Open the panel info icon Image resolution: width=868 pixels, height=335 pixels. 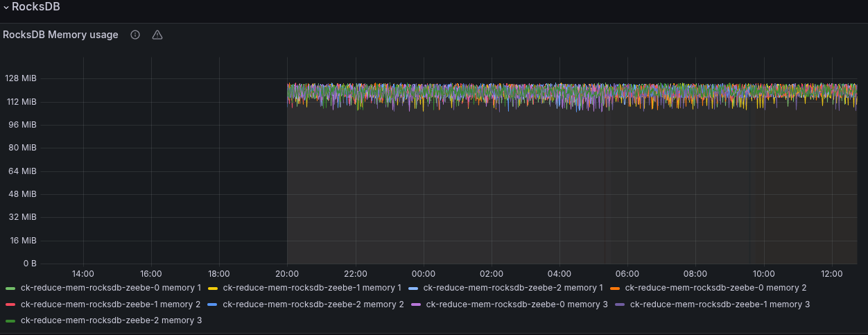(135, 35)
